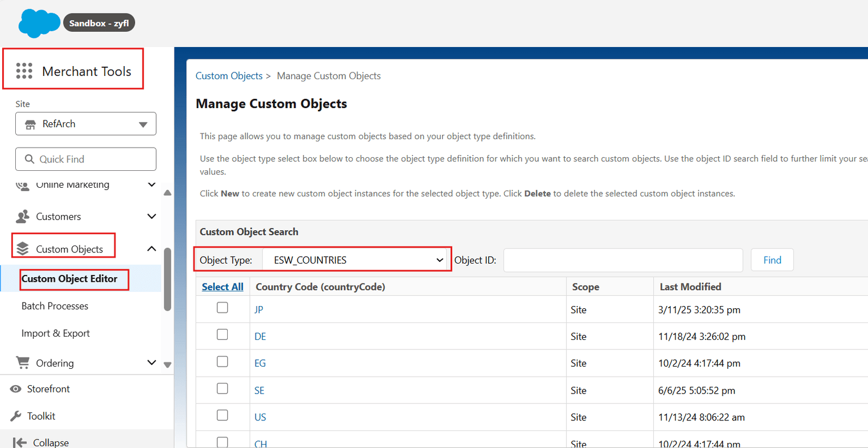Tick the checkbox for country SE

click(223, 388)
